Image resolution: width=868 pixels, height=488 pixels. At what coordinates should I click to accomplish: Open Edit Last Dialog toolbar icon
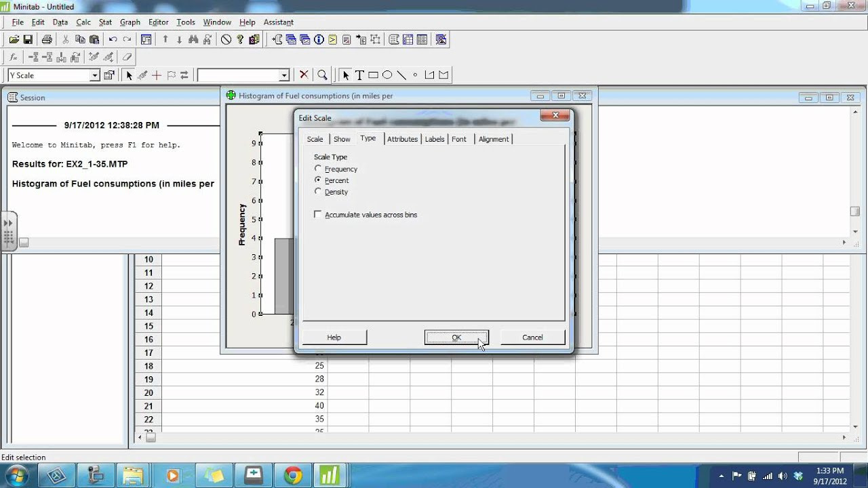tap(146, 40)
